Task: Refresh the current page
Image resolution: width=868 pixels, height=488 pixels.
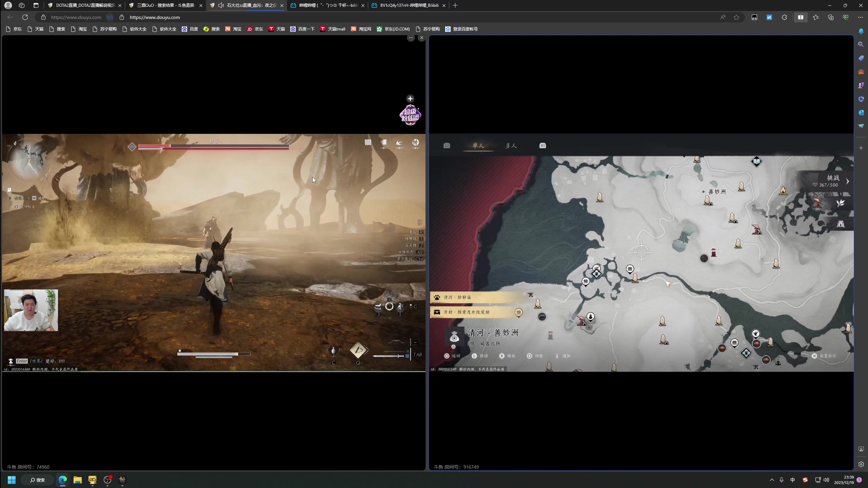Action: tap(25, 17)
